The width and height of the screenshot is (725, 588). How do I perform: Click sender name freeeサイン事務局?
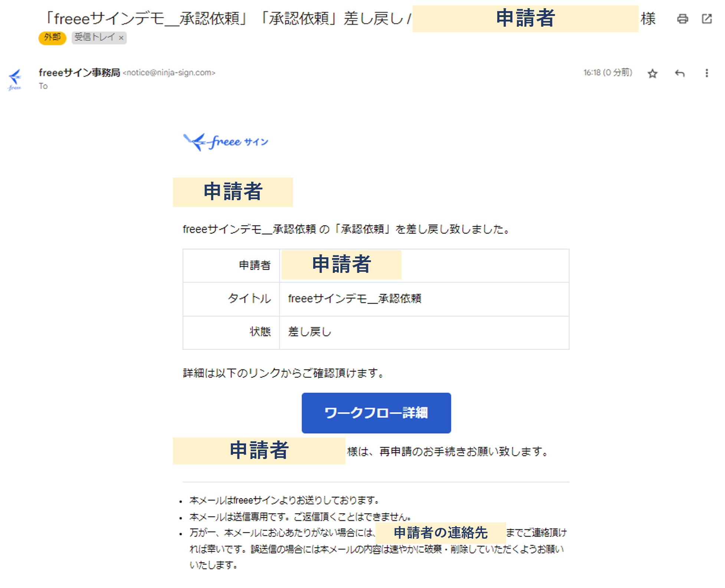coord(79,72)
